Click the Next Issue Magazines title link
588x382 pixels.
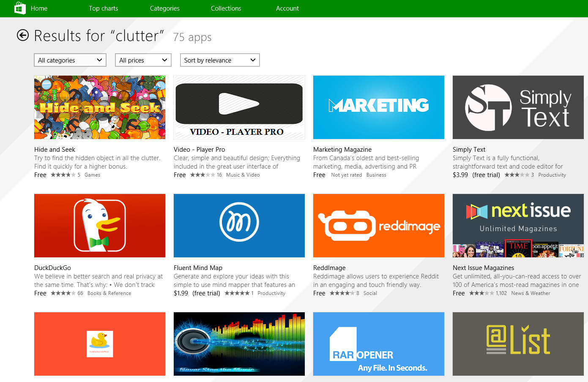(x=483, y=267)
